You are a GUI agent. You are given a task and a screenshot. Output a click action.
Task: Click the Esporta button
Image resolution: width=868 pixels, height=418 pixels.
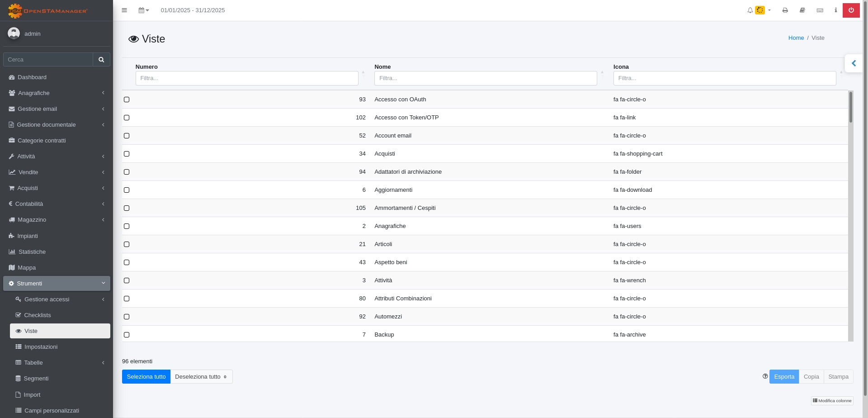(784, 377)
